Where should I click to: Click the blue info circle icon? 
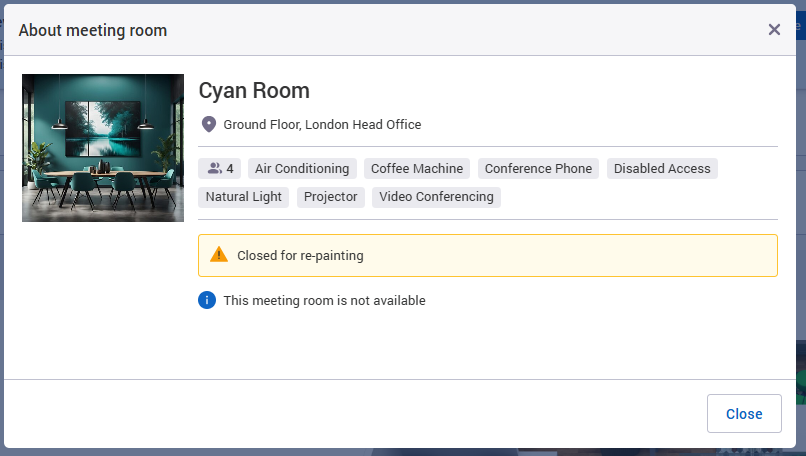207,300
